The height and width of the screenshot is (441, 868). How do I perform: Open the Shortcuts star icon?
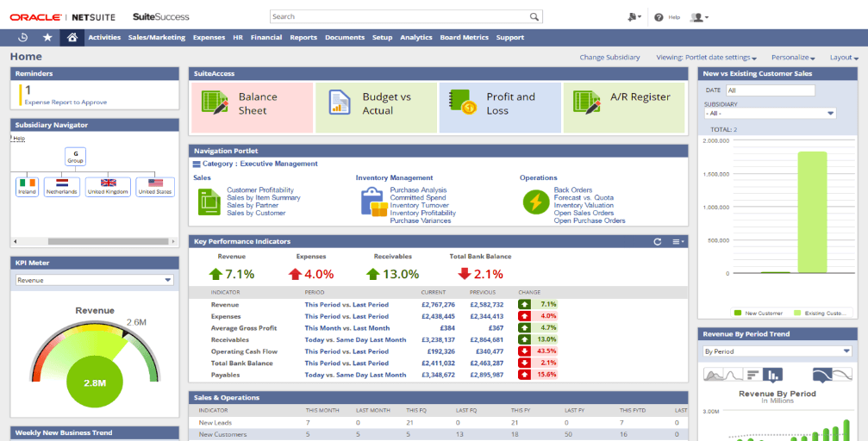pyautogui.click(x=47, y=38)
